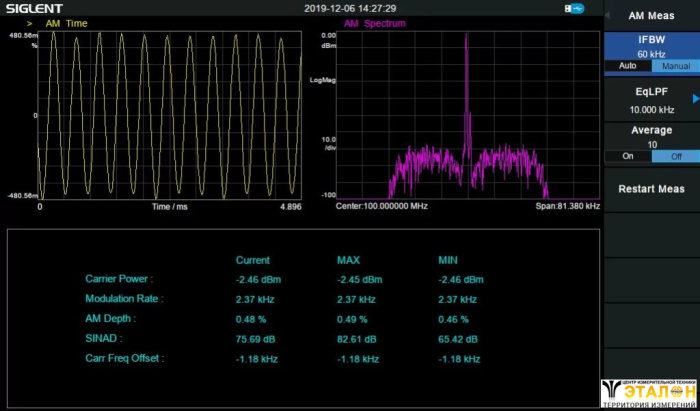Select the IFBW 60 kHz menu item

tap(651, 46)
